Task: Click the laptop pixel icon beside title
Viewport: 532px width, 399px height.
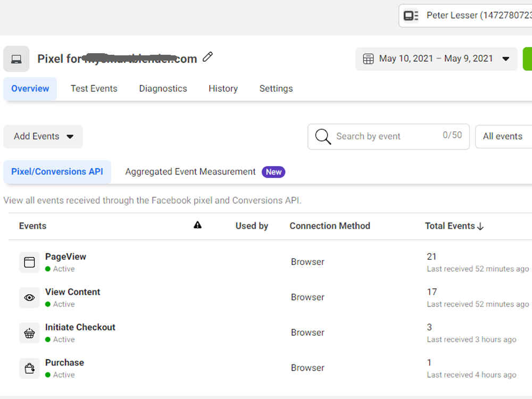Action: (x=16, y=59)
